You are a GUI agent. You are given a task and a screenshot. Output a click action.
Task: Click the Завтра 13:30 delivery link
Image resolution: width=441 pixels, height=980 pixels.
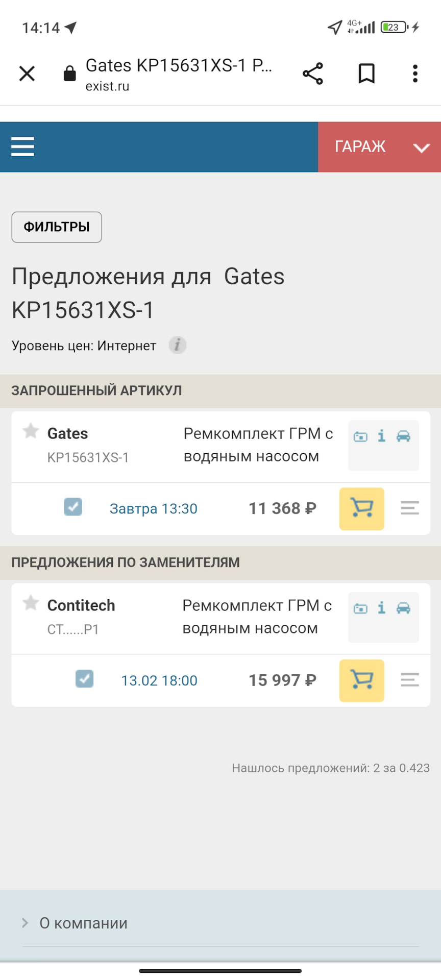click(153, 509)
